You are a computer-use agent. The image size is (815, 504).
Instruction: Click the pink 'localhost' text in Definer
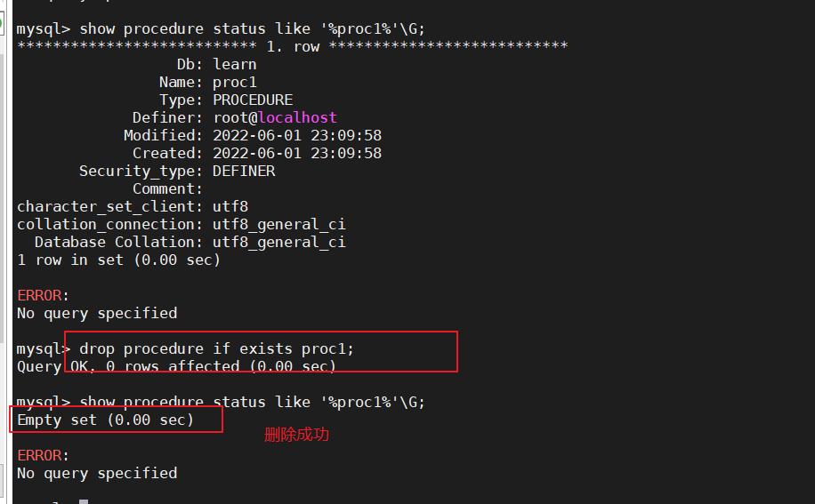[x=297, y=117]
